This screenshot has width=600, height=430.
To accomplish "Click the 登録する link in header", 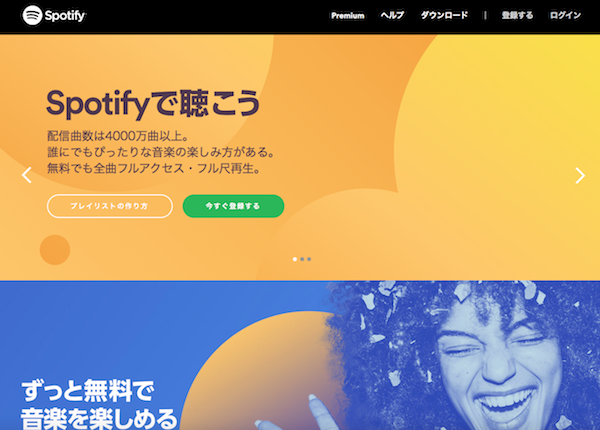I will point(517,15).
